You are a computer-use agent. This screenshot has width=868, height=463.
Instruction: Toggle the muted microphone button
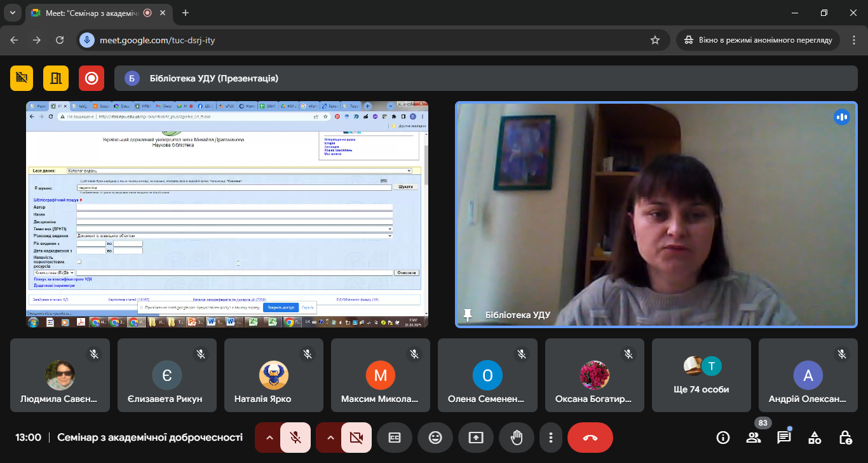pyautogui.click(x=295, y=438)
